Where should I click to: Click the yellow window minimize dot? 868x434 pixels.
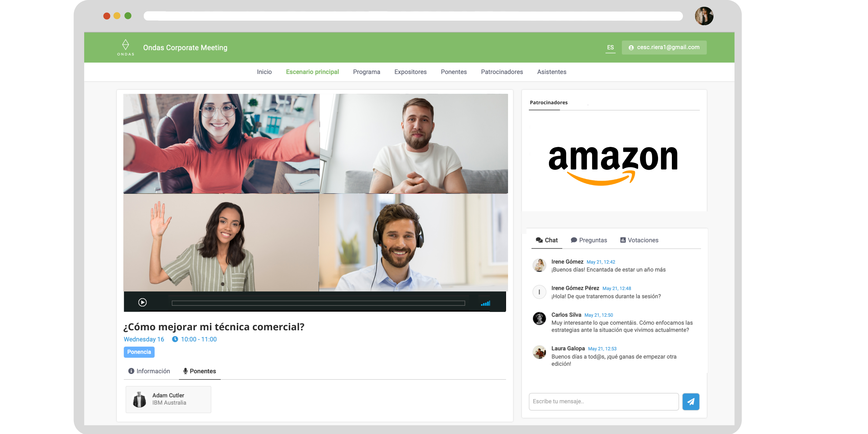tap(117, 16)
